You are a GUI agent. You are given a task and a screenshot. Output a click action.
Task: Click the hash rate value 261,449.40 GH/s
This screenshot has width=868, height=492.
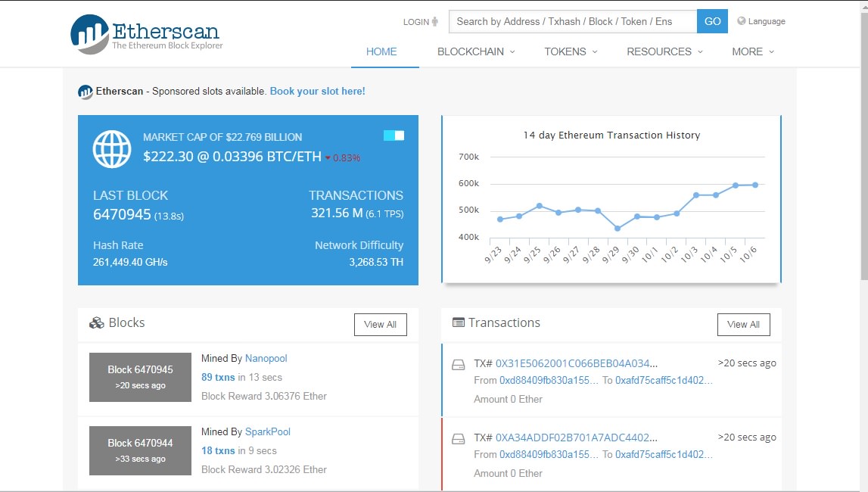tap(130, 262)
